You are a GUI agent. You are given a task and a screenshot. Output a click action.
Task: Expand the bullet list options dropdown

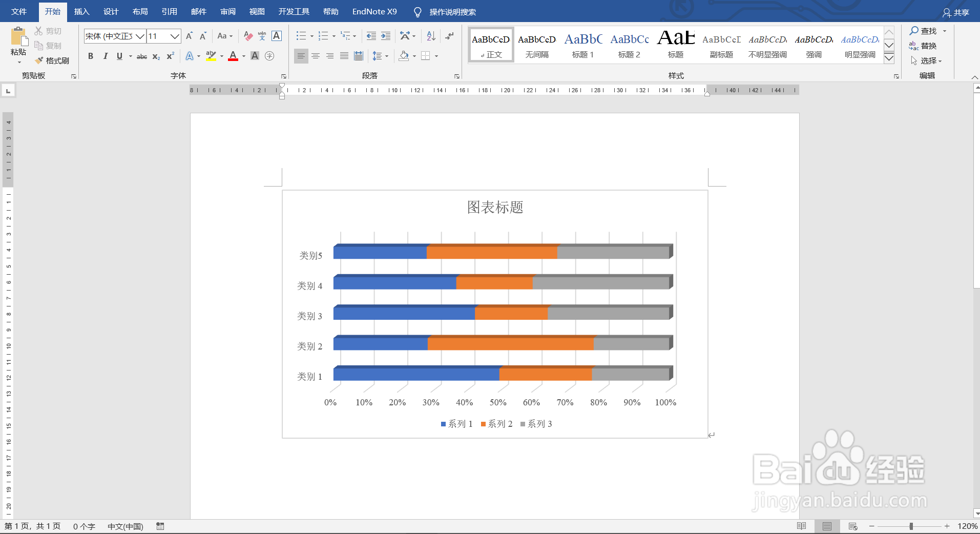click(x=311, y=36)
